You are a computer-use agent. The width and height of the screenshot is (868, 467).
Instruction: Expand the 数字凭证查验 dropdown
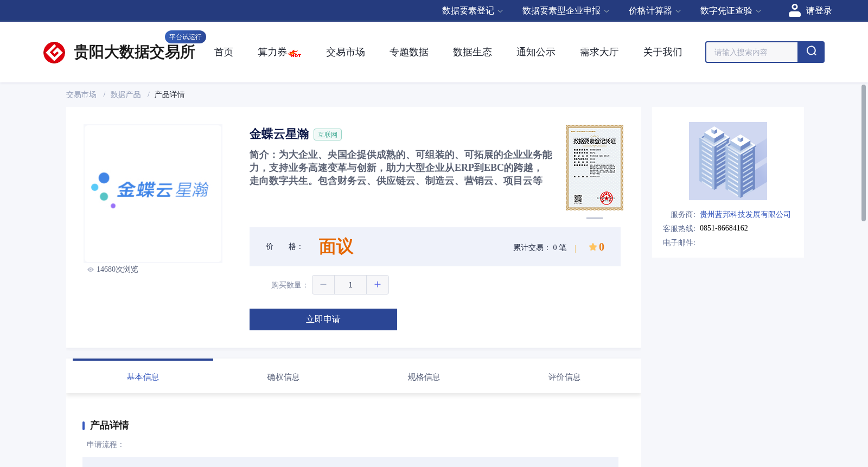[x=731, y=11]
